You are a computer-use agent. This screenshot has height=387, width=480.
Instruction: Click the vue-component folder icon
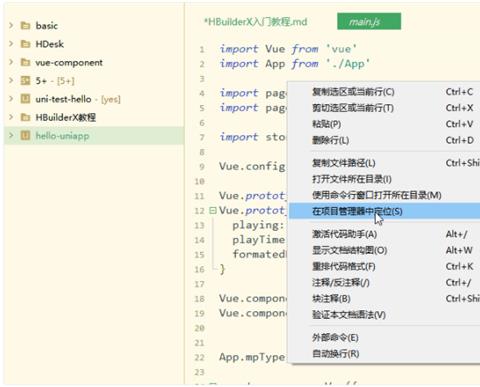(x=25, y=62)
